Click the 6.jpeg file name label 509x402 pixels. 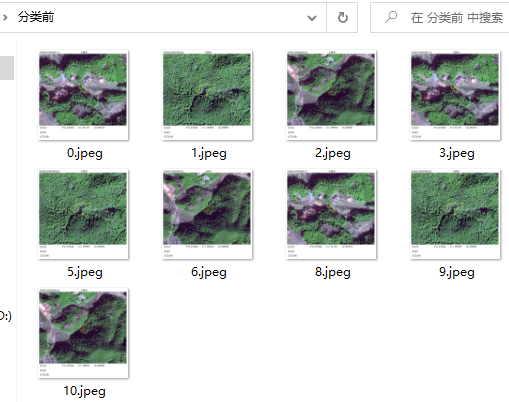pos(209,272)
